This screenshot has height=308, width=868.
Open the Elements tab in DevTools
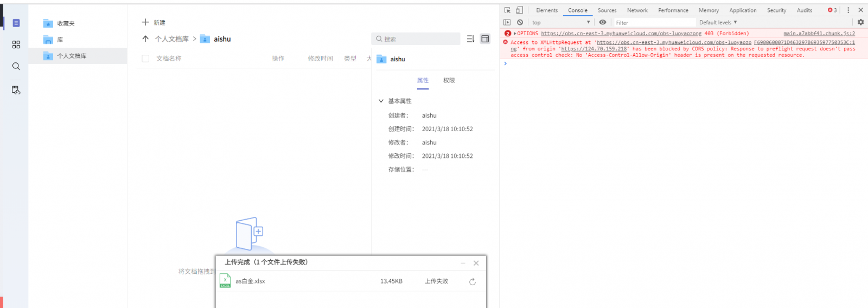point(547,10)
